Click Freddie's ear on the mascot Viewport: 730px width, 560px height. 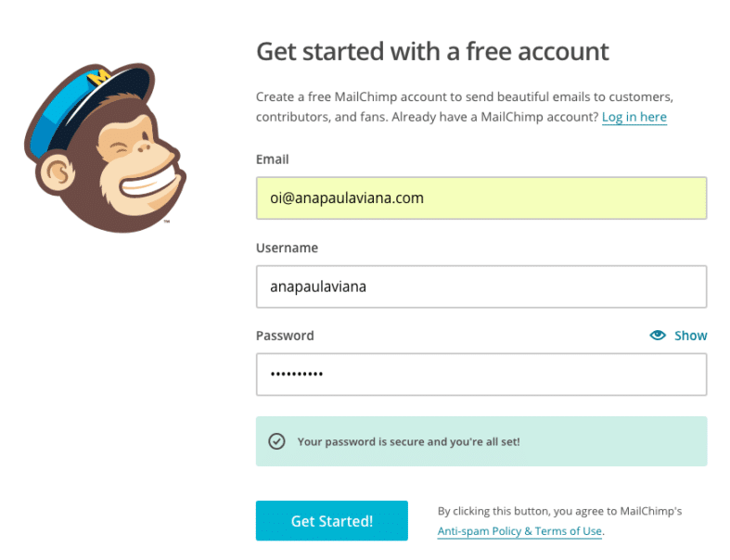pos(58,173)
